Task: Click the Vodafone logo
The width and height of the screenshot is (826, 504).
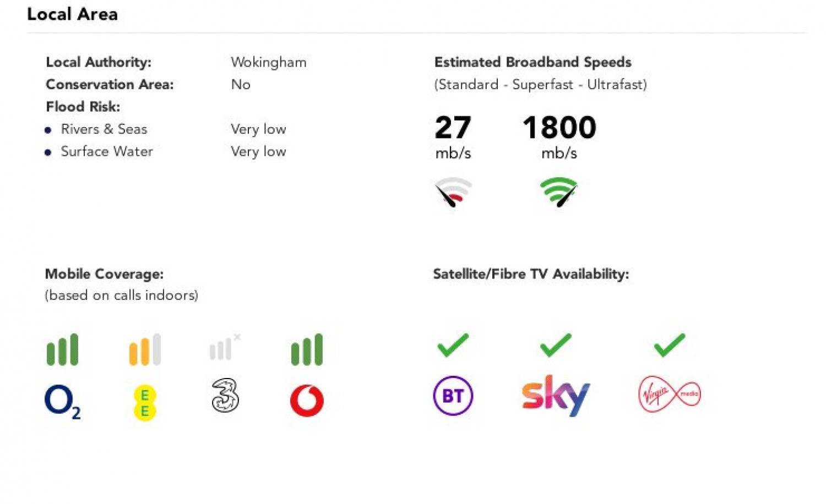Action: point(307,401)
